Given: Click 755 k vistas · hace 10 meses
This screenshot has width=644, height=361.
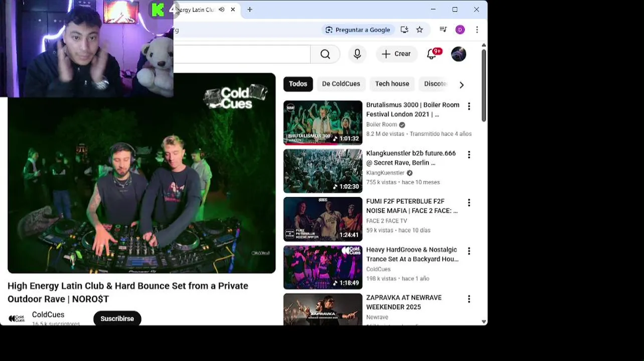Looking at the screenshot, I should click(x=403, y=182).
